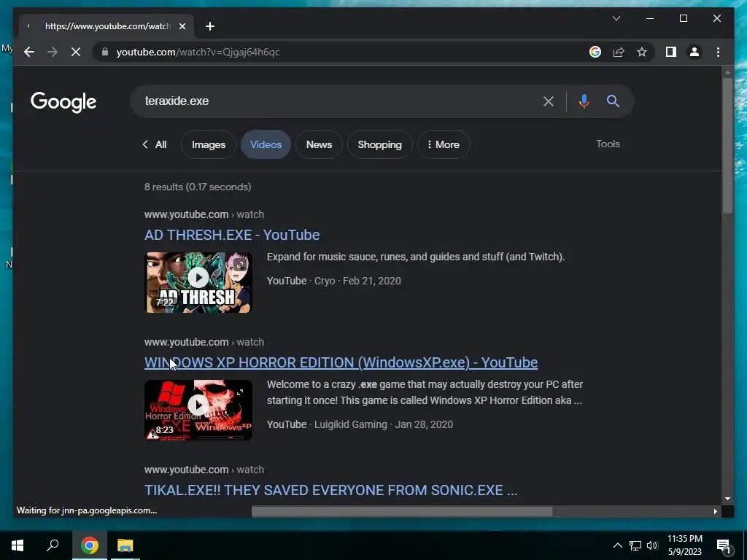
Task: Click the 'Luigikid Gaming · Jan 28, 2020' text
Action: (384, 424)
